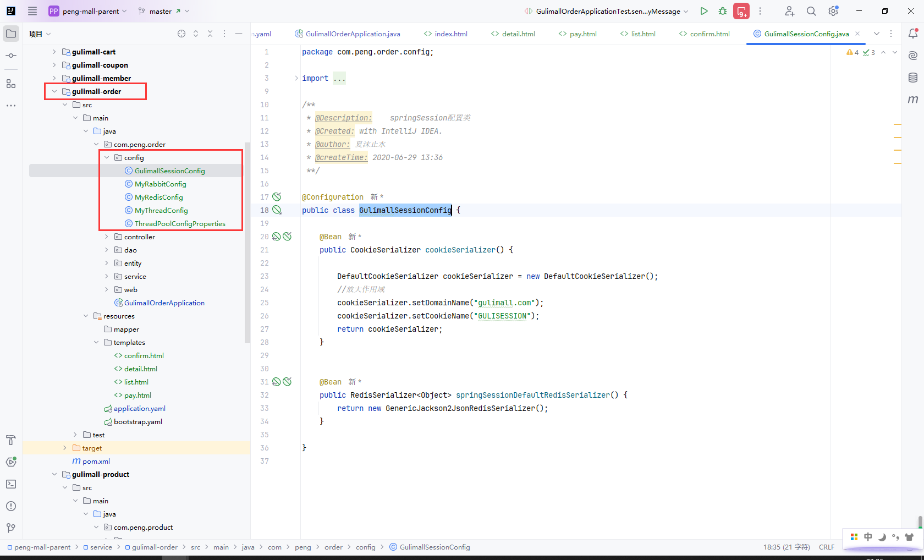Open IDE settings gear

point(833,11)
